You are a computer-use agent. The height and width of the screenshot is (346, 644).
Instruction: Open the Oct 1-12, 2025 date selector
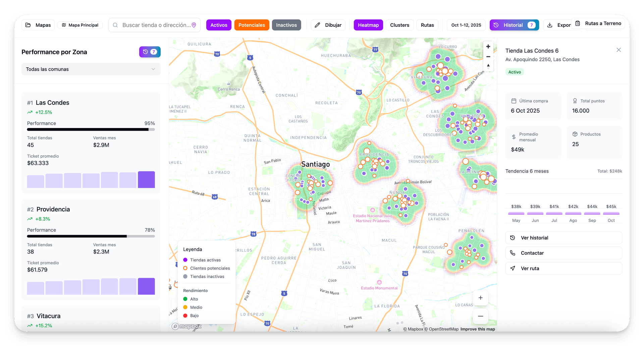tap(466, 25)
